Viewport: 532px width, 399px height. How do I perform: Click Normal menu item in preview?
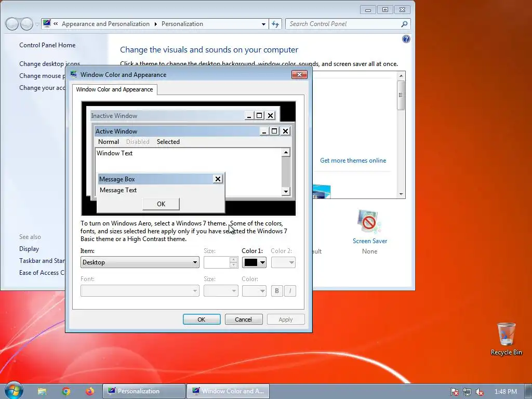(109, 142)
